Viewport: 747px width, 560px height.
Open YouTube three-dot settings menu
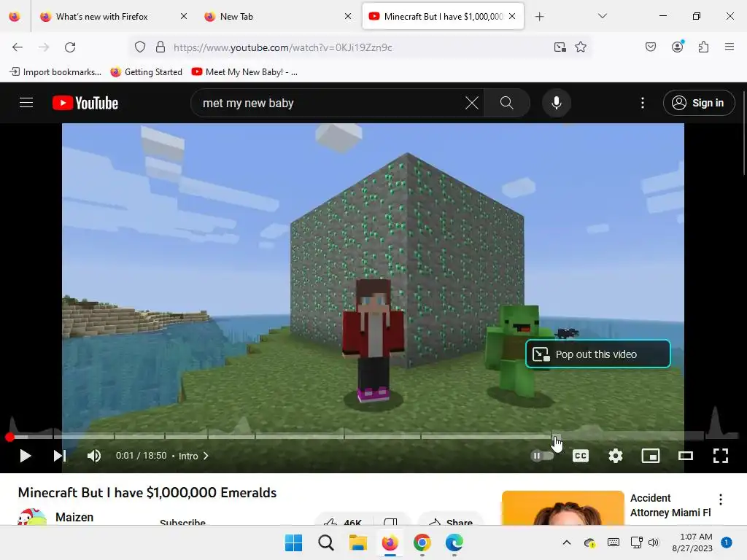642,103
